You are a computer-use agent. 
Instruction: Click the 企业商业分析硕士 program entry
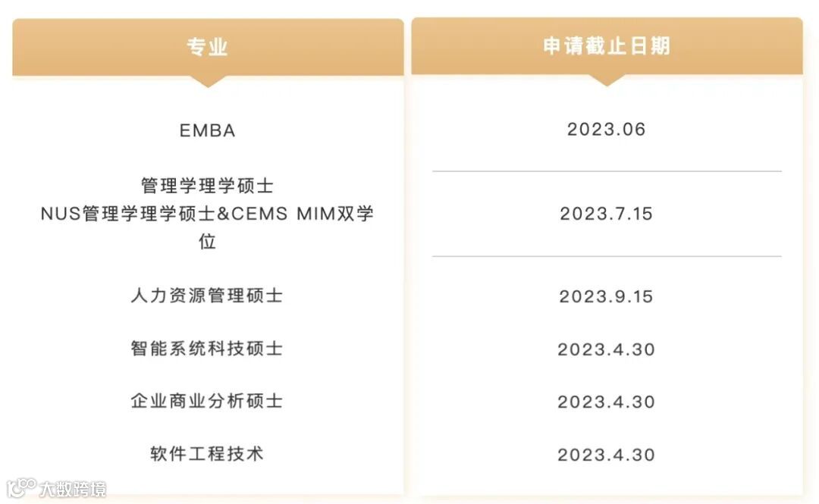point(207,401)
